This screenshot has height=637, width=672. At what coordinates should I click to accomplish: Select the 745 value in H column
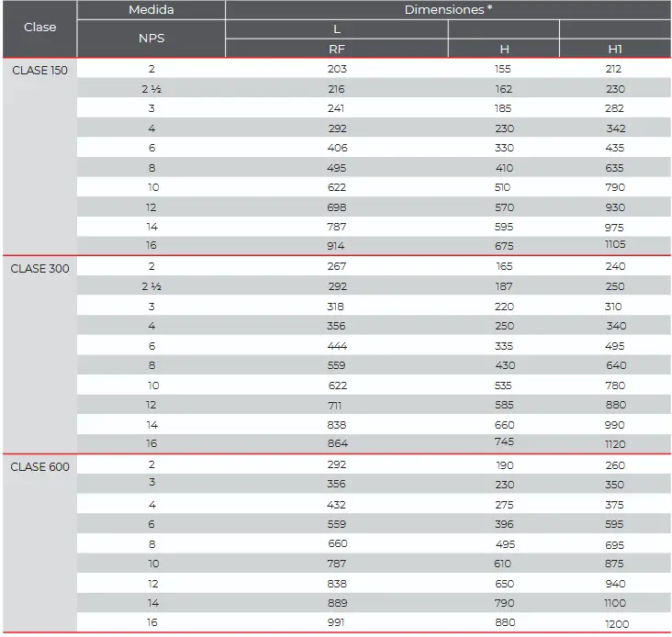pos(505,441)
